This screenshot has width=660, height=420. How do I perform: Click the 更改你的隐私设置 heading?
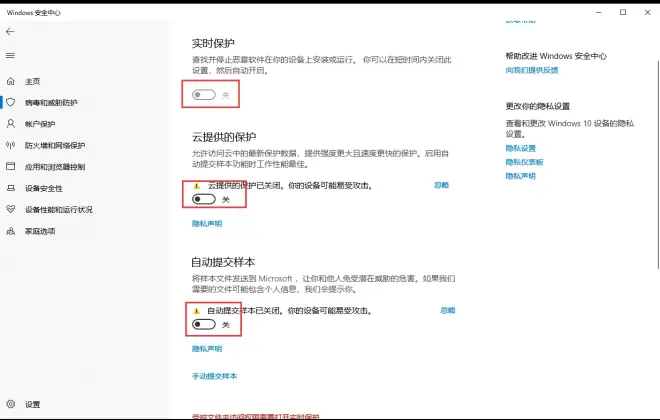coord(538,106)
